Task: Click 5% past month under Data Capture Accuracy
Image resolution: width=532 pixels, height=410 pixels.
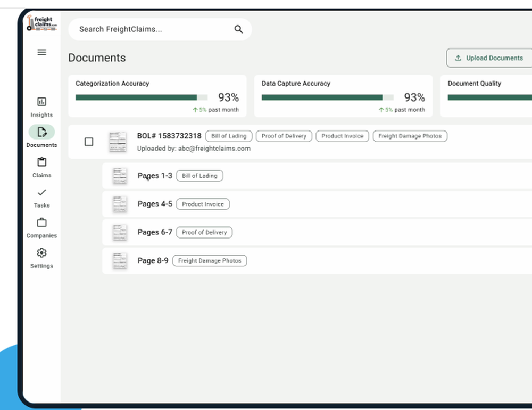Action: click(402, 110)
